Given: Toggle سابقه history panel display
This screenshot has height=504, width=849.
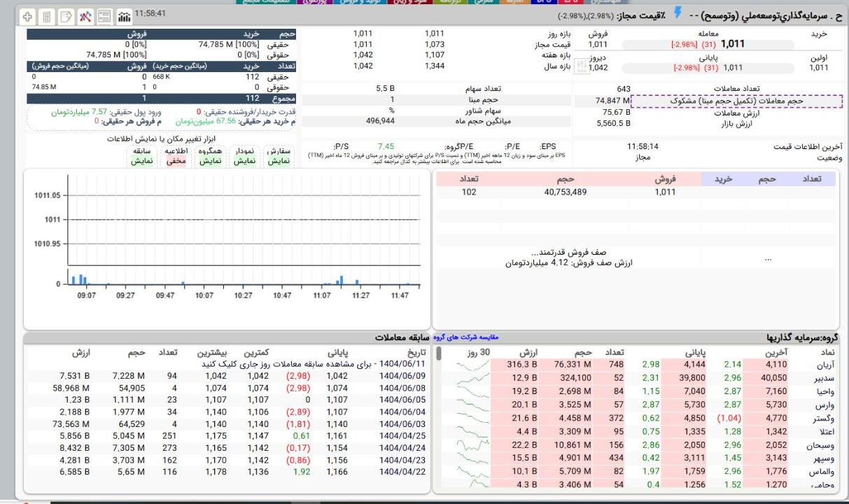Looking at the screenshot, I should coord(142,155).
